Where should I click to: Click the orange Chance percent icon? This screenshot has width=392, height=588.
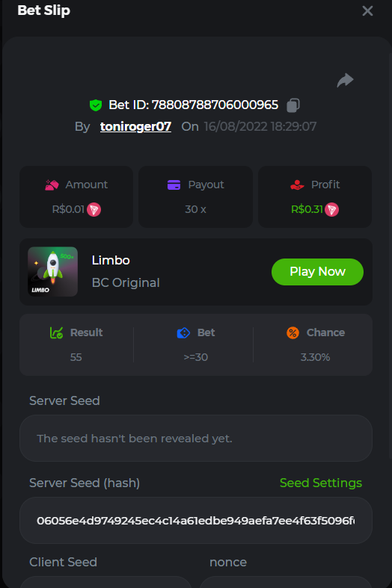coord(293,332)
